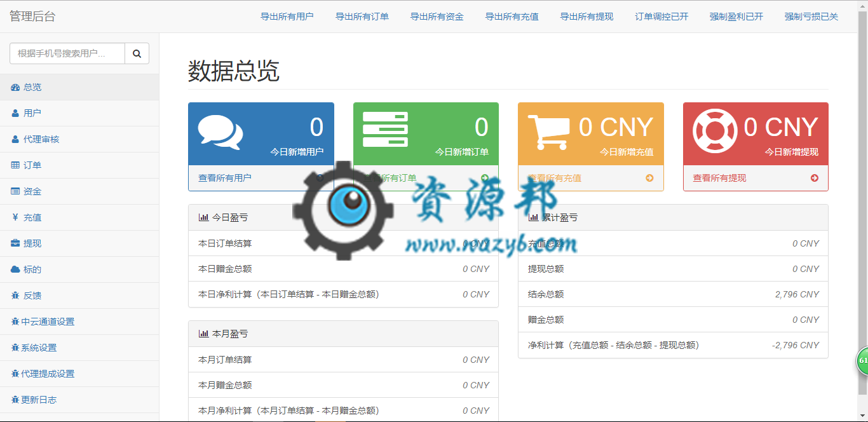Toggle 强制亏损已关 in the top bar
This screenshot has height=422, width=868.
(811, 17)
